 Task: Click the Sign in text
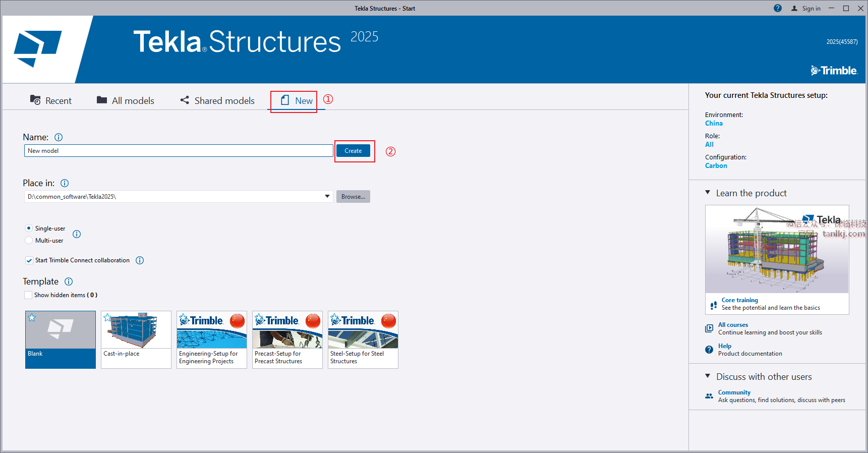[812, 9]
